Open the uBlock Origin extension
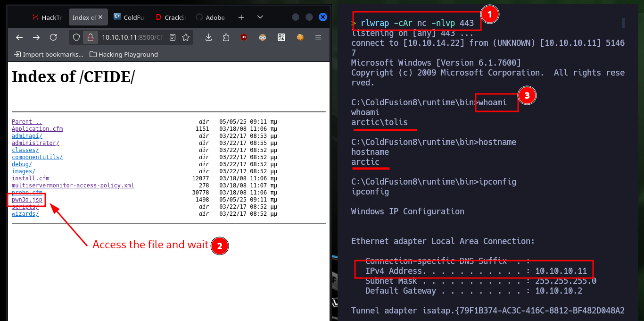 click(x=244, y=37)
